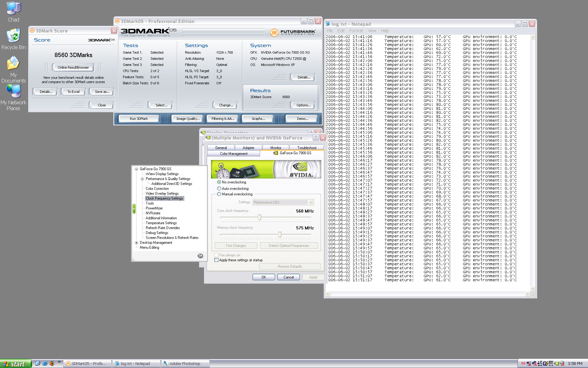Screen dimensions: 588x368
Task: Click the NVIDIA settings tray icon
Action: tap(557, 364)
